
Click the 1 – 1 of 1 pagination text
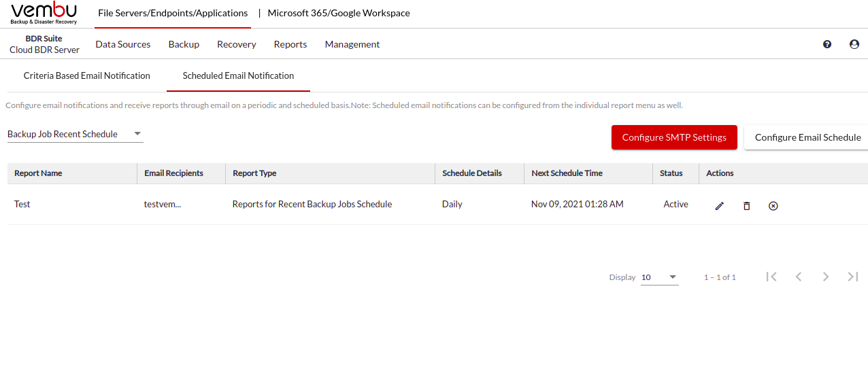720,277
